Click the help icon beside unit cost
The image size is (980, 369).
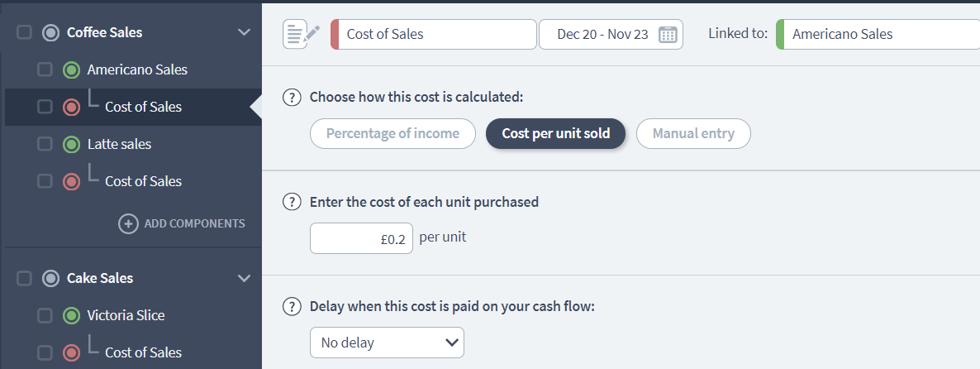(292, 202)
